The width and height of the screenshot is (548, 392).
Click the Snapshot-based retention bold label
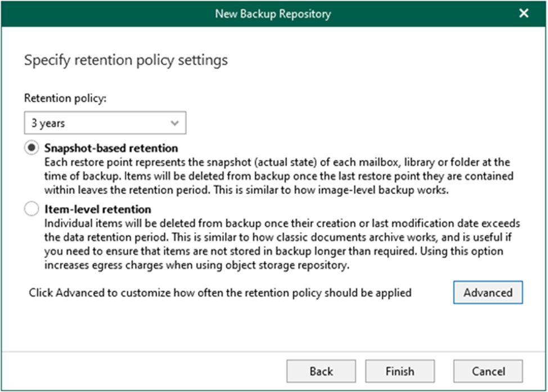[x=111, y=148]
